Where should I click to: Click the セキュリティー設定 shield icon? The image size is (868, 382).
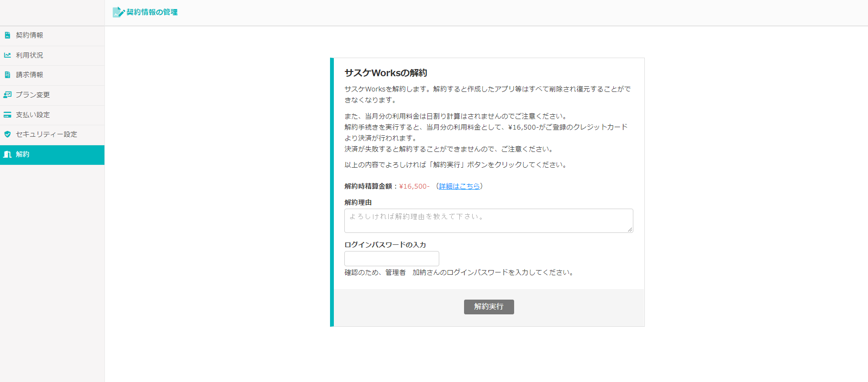click(x=7, y=134)
